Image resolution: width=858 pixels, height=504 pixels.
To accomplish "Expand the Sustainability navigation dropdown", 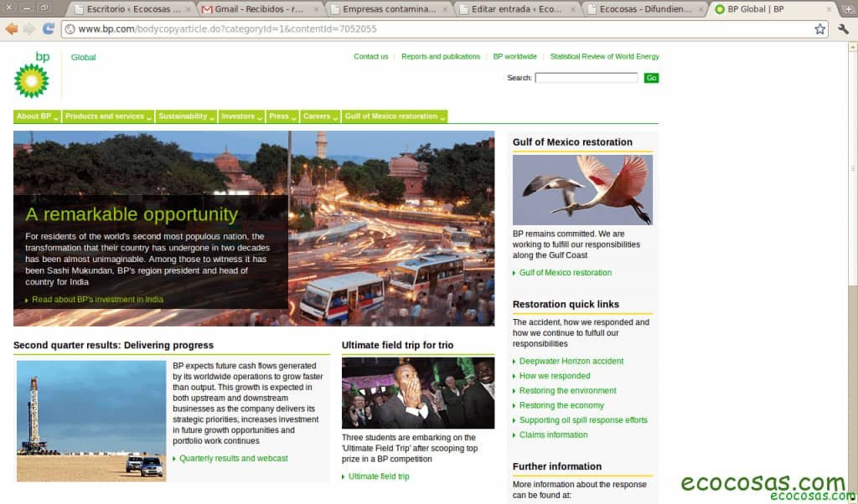I will point(183,116).
